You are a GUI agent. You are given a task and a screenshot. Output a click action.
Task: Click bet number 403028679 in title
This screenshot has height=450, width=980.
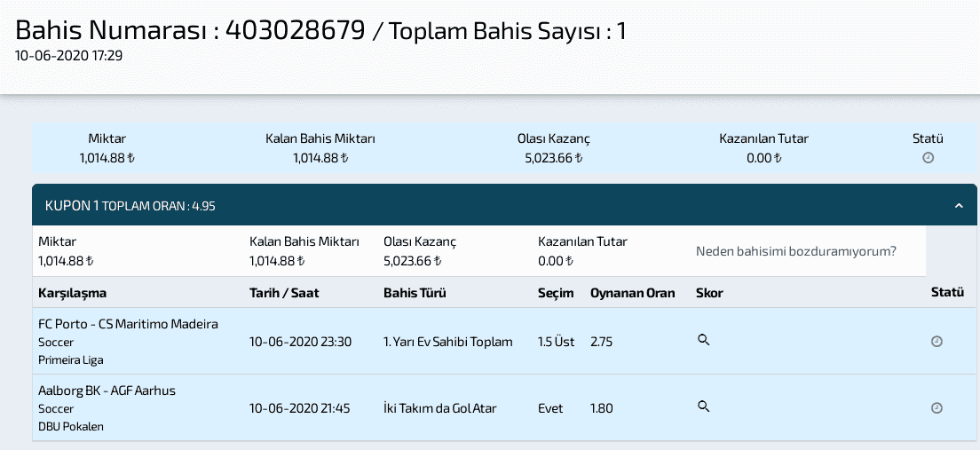(295, 30)
